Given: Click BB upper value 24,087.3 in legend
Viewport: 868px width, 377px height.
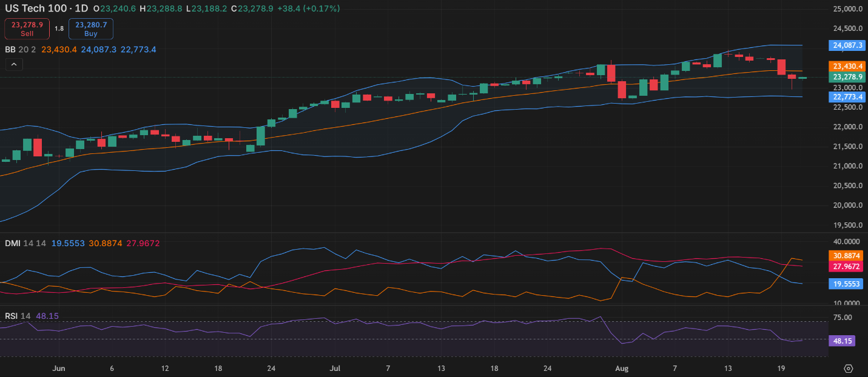Looking at the screenshot, I should point(98,50).
